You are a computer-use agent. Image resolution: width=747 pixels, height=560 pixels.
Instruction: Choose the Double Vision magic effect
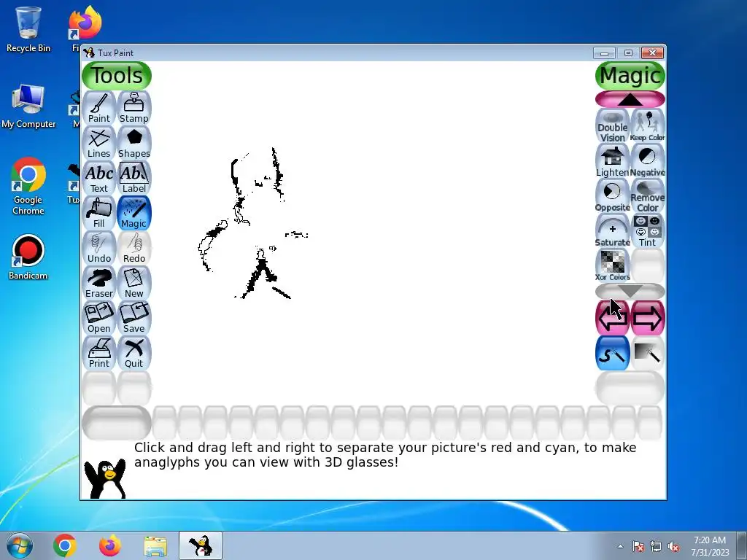(613, 126)
